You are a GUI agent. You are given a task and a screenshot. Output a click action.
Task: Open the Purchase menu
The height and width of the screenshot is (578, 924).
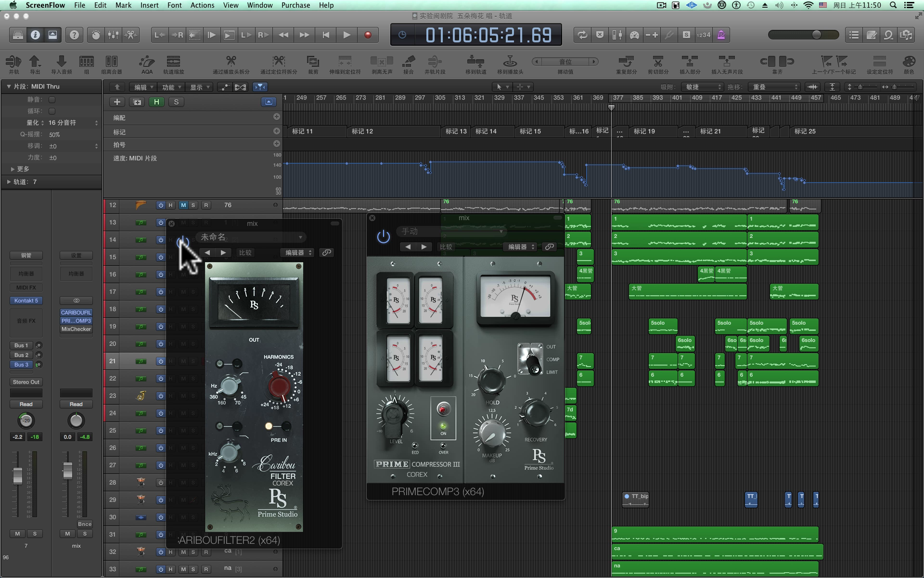295,5
